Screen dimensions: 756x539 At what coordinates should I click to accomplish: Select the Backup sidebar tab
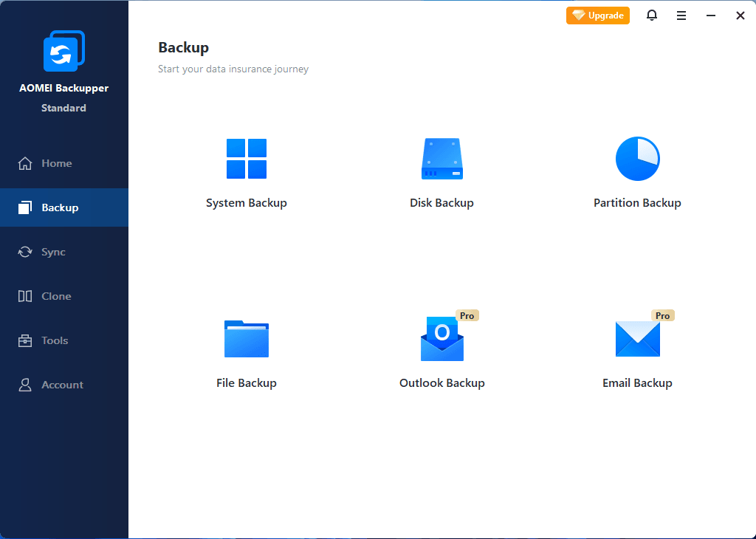point(60,207)
